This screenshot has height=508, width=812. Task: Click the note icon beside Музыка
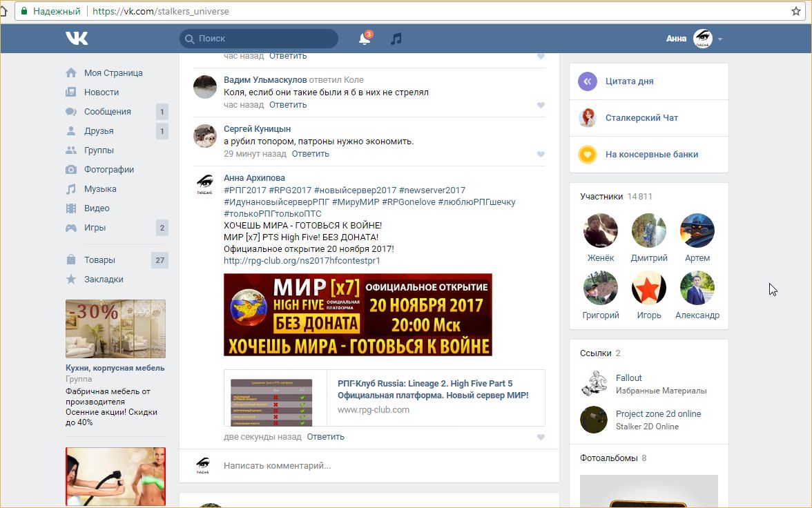pyautogui.click(x=72, y=189)
